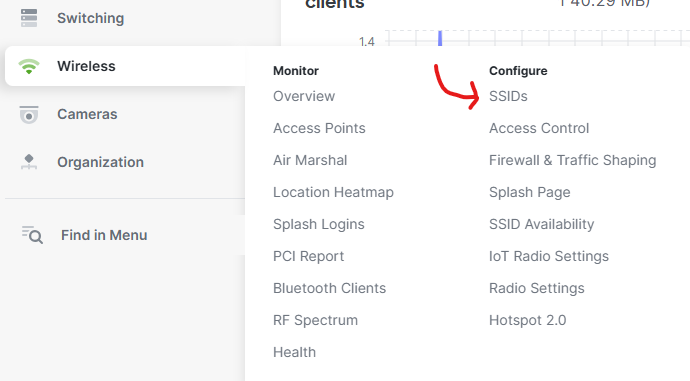Screen dimensions: 690x381
Task: Open SSIDs under Configure
Action: coord(508,96)
